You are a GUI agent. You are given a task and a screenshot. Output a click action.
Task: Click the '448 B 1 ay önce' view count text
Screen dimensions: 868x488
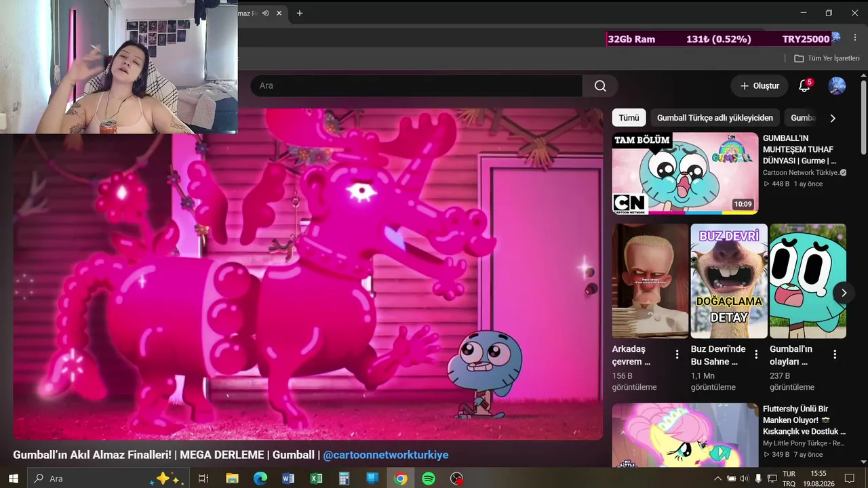click(x=793, y=184)
